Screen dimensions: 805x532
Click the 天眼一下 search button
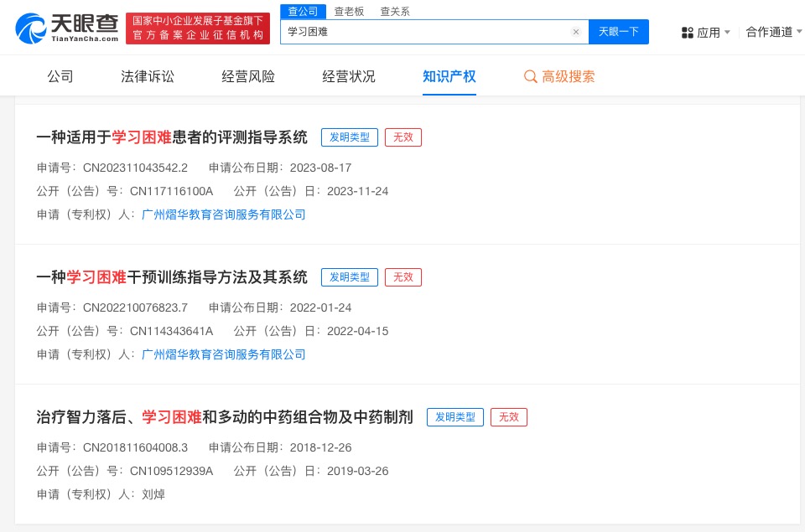click(619, 32)
